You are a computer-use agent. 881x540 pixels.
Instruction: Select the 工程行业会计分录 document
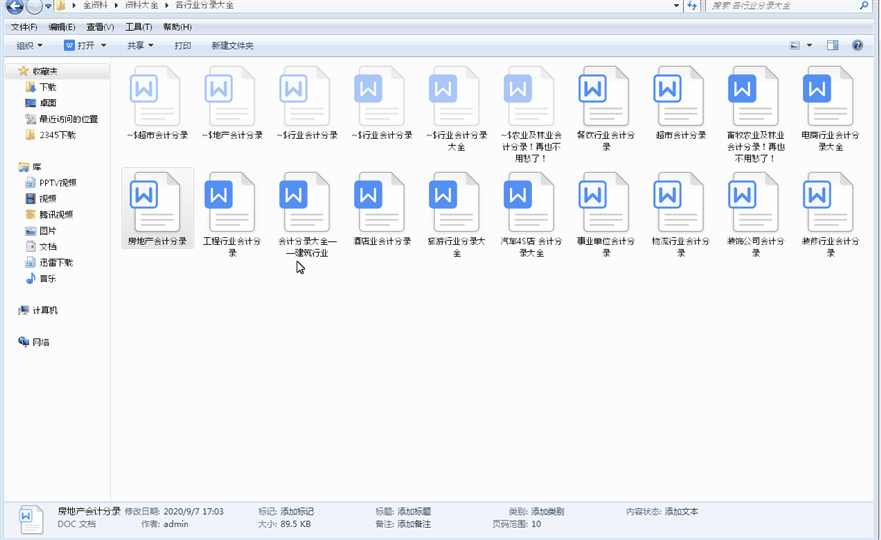click(x=232, y=215)
